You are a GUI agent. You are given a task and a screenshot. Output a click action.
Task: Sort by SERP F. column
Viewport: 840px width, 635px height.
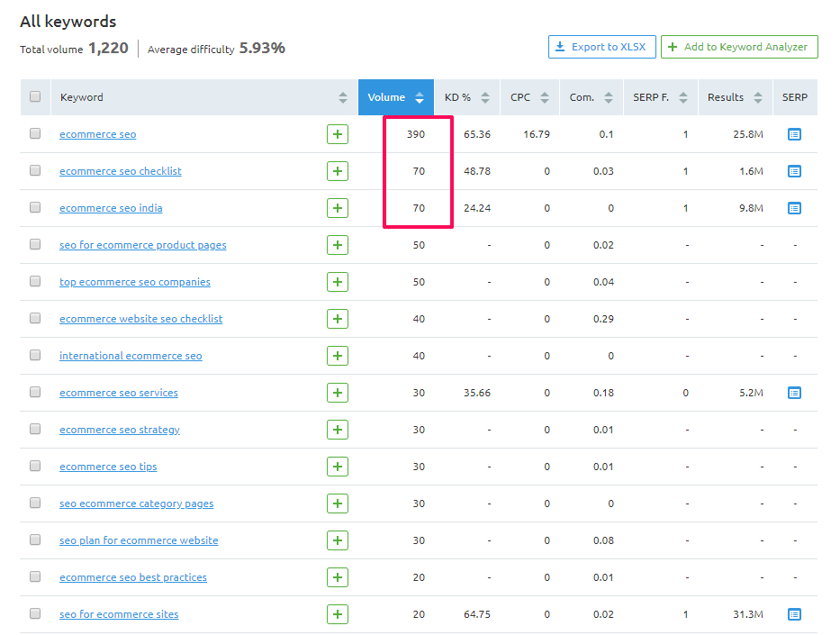660,97
